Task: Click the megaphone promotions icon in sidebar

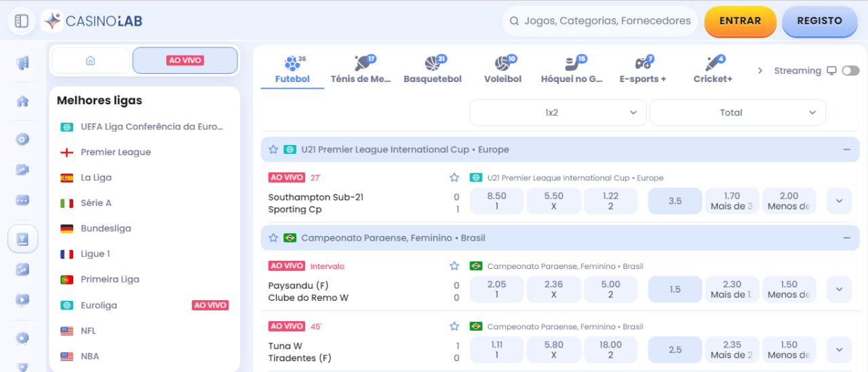Action: coord(22,64)
